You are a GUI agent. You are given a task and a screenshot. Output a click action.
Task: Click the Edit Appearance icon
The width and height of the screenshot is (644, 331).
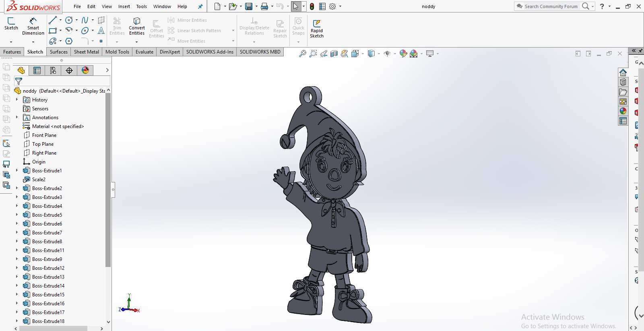click(x=403, y=54)
